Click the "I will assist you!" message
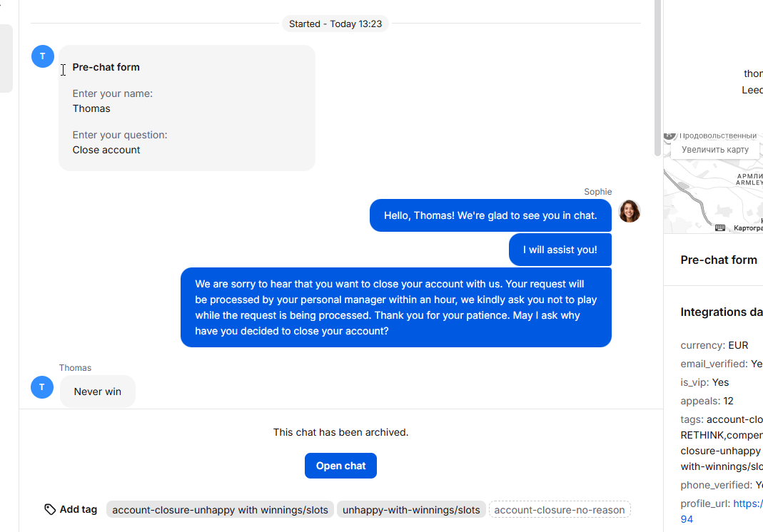Viewport: 763px width, 532px height. click(560, 250)
